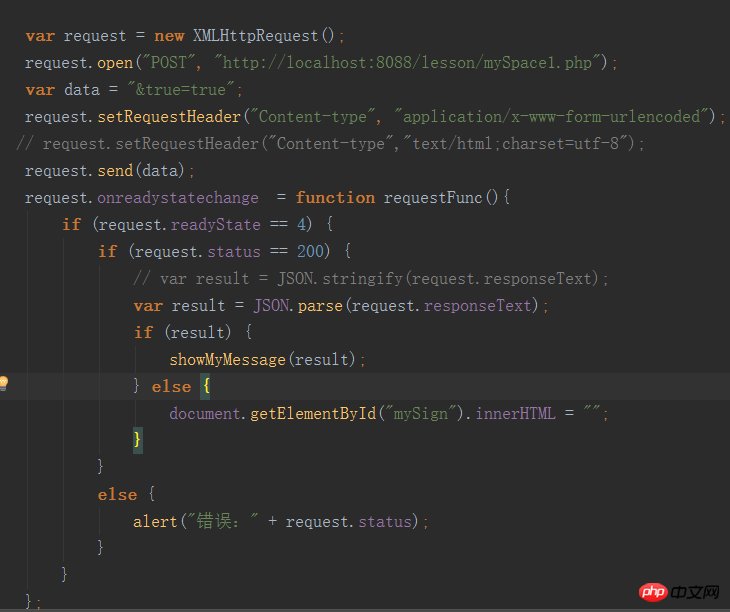Click 'if (result)' condition line

pyautogui.click(x=193, y=333)
